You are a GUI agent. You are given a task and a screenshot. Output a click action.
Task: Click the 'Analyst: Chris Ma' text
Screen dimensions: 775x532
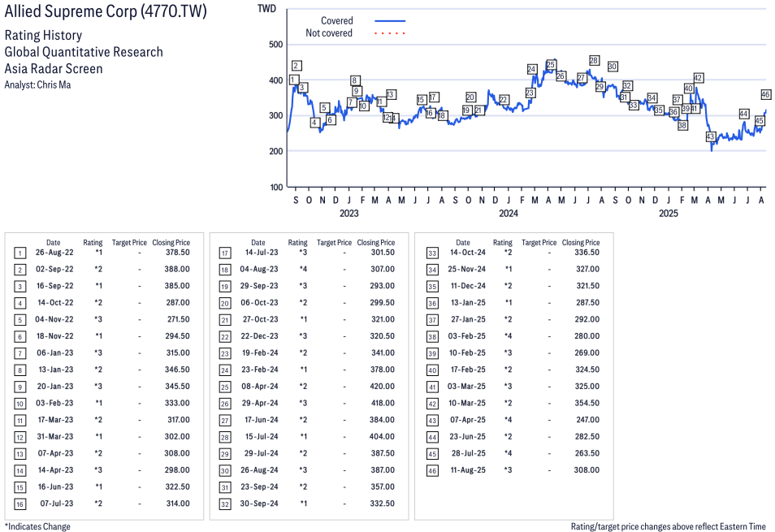pyautogui.click(x=37, y=85)
